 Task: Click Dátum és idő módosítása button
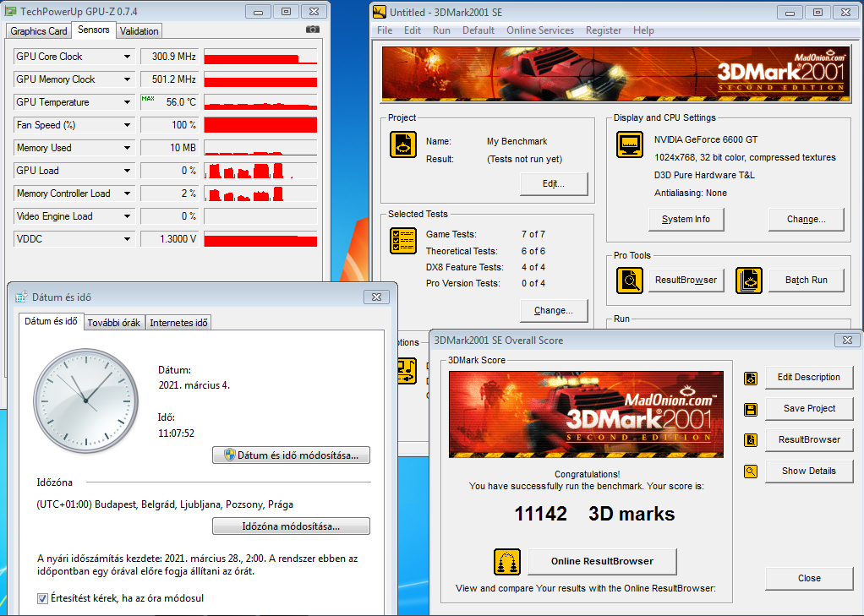[x=291, y=455]
